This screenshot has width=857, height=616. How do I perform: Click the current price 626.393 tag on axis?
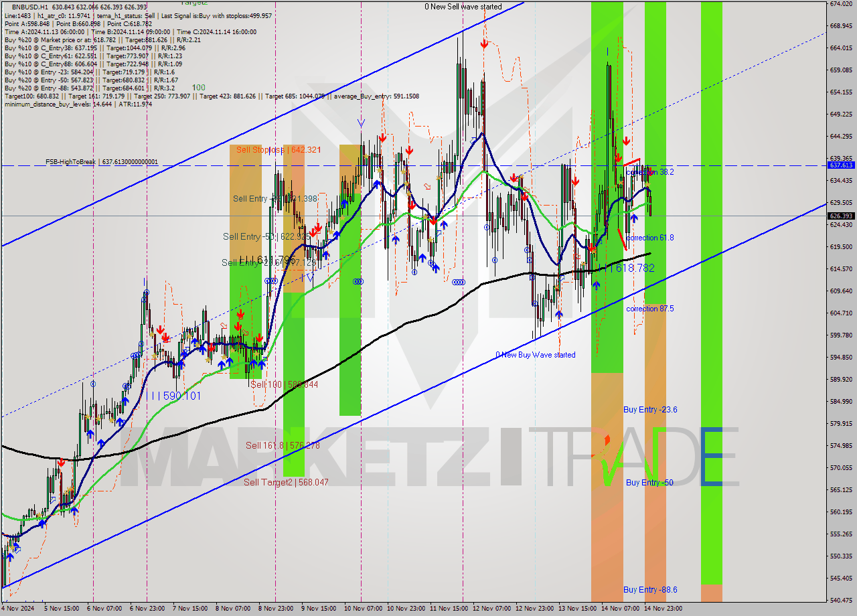point(841,216)
